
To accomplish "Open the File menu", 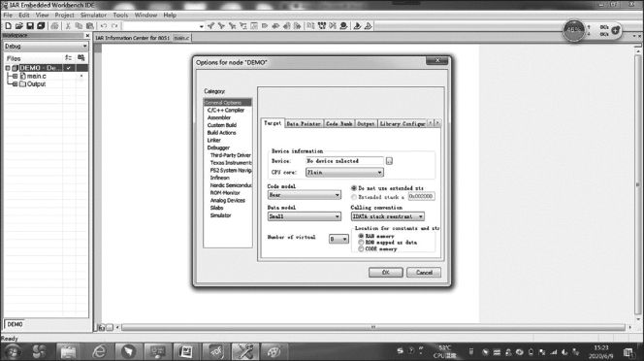I will point(8,15).
